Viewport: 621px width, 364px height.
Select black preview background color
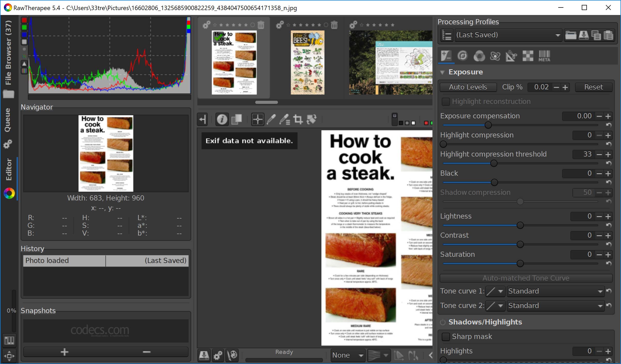tap(401, 123)
